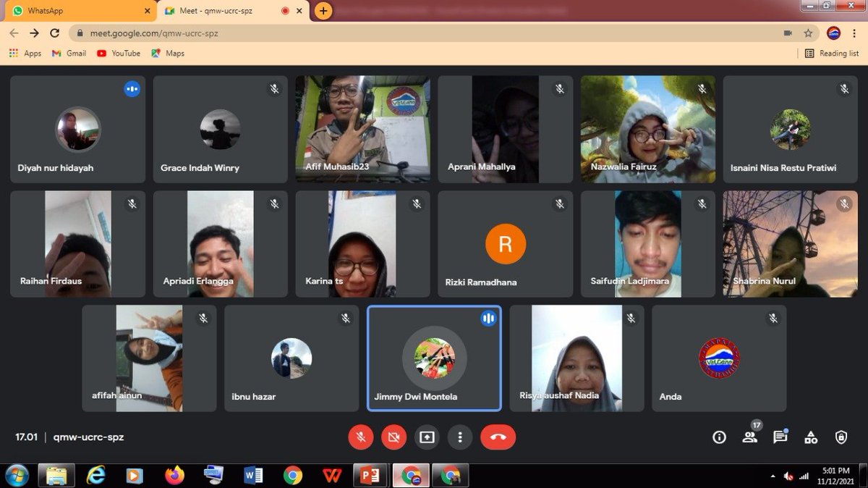Open the Apps bookmark
Image resolution: width=868 pixels, height=488 pixels.
click(x=25, y=54)
